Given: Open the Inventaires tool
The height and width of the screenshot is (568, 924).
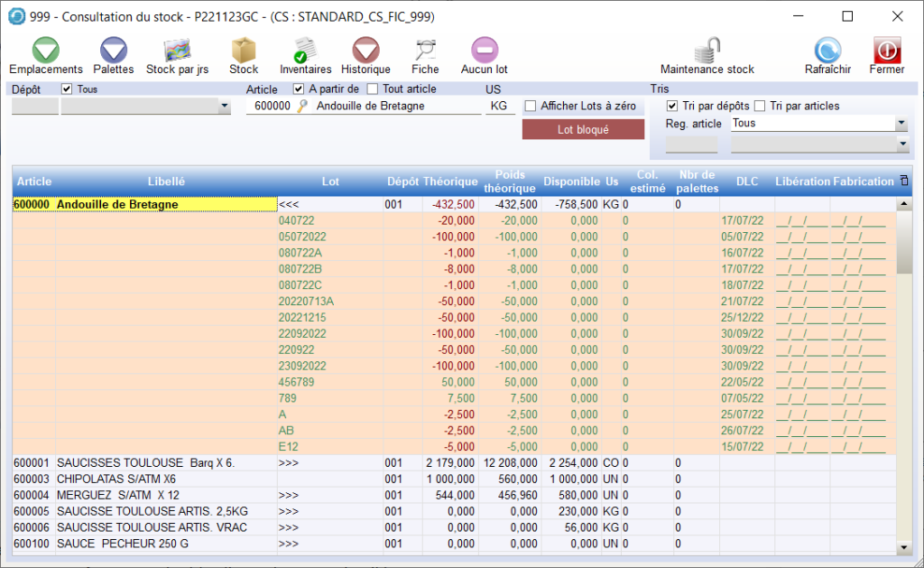Looking at the screenshot, I should tap(305, 51).
